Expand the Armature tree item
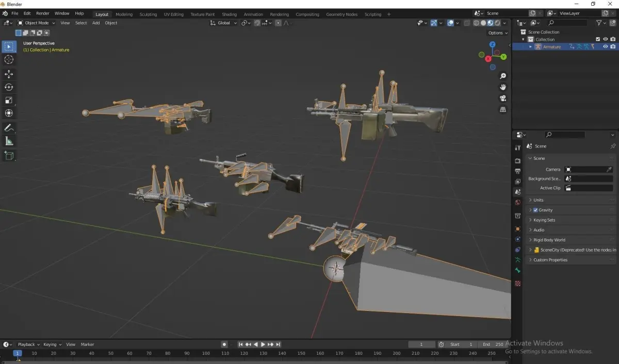The width and height of the screenshot is (619, 364). coord(531,46)
